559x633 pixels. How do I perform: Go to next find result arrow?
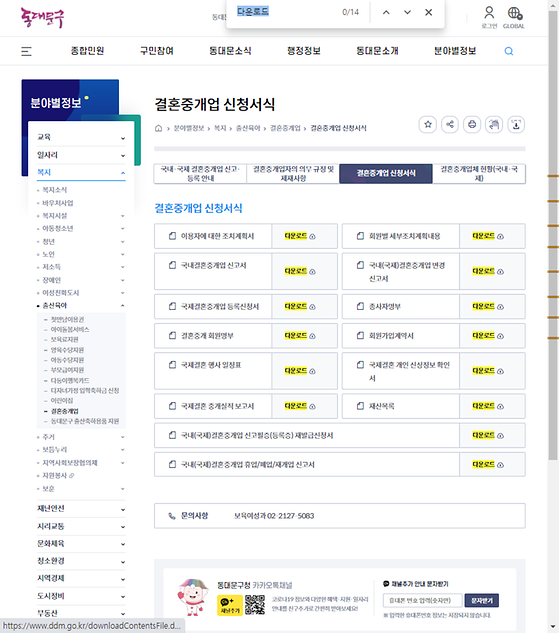click(407, 12)
